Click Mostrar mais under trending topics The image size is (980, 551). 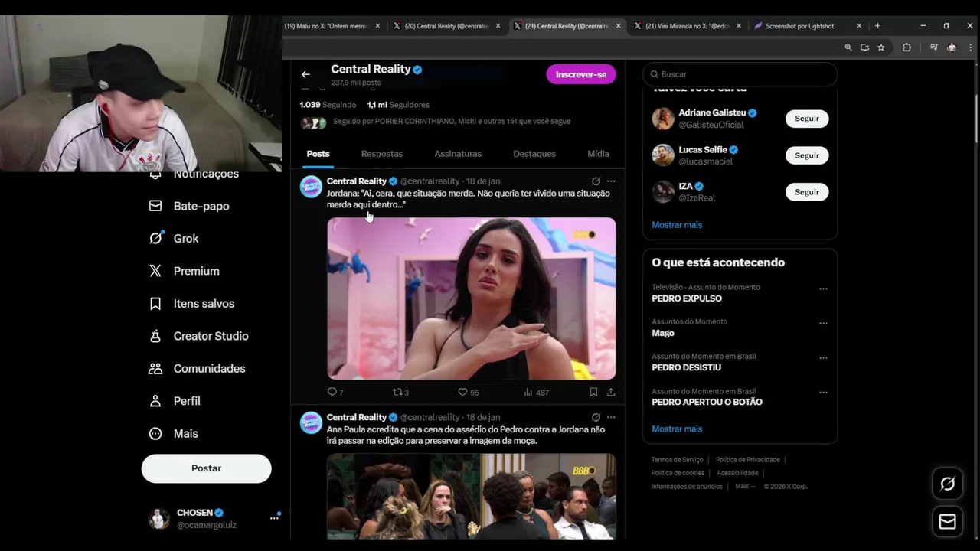tap(677, 429)
